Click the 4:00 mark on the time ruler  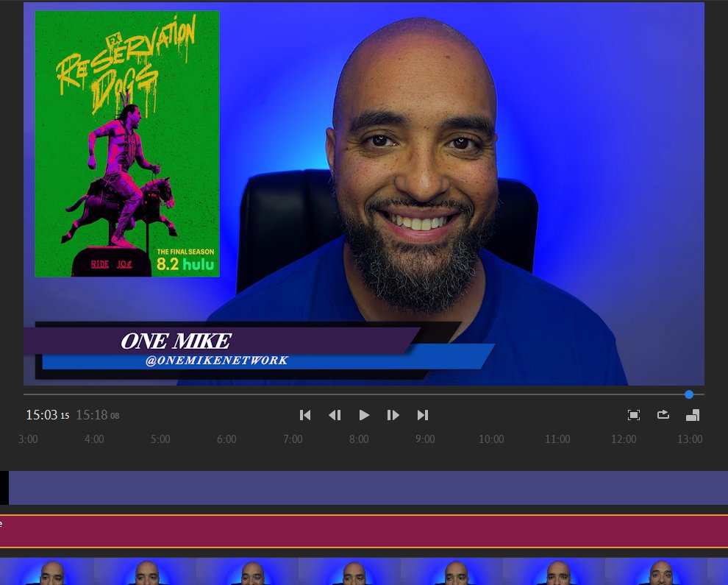tap(94, 439)
